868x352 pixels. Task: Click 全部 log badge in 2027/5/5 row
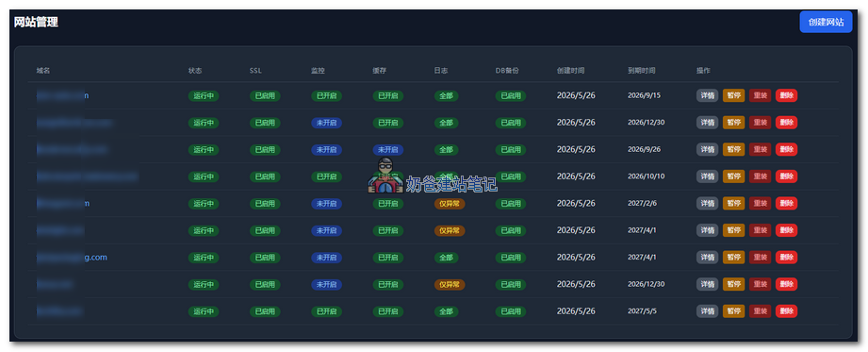point(446,311)
